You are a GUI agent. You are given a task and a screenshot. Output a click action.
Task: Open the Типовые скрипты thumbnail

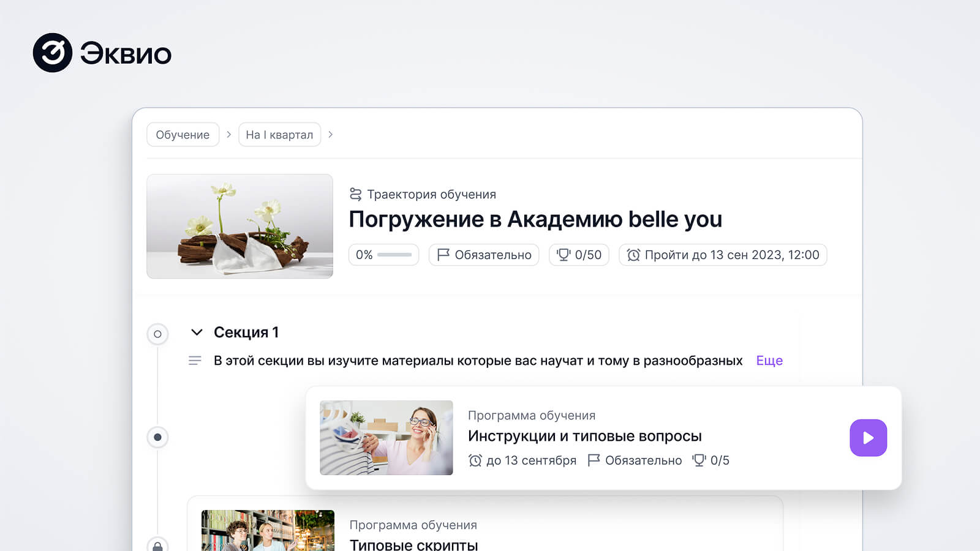point(268,530)
